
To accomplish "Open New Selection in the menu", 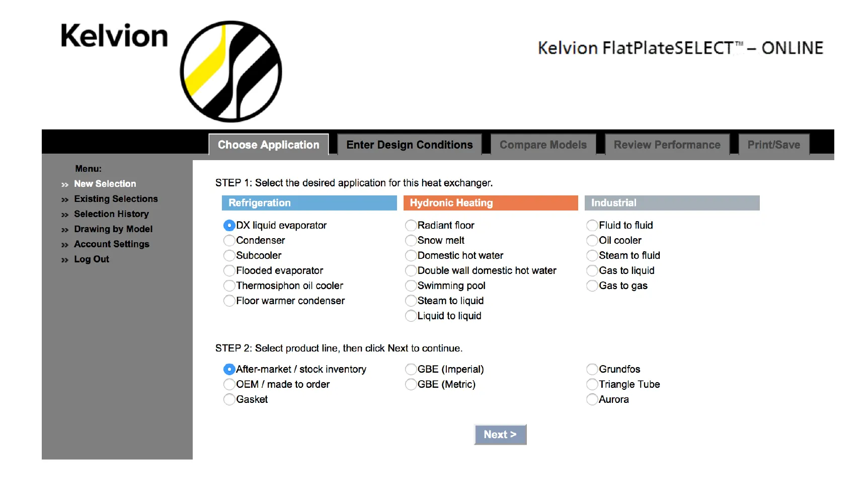I will point(105,184).
